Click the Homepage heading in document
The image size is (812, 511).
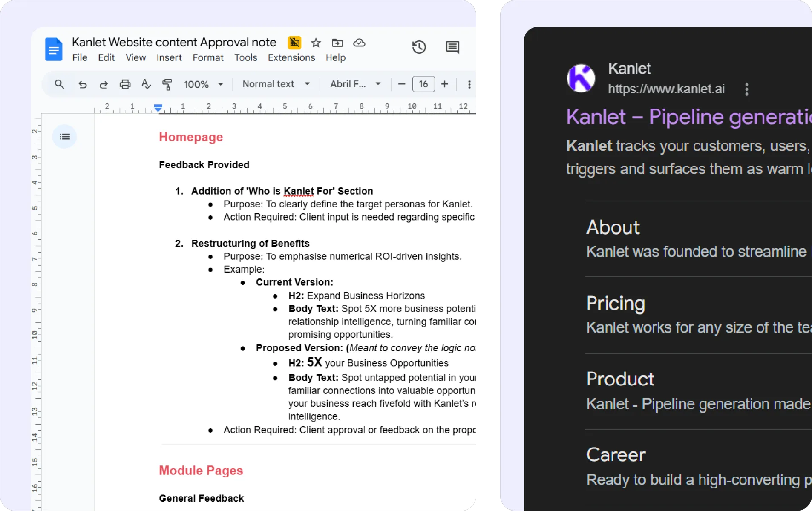pos(191,137)
